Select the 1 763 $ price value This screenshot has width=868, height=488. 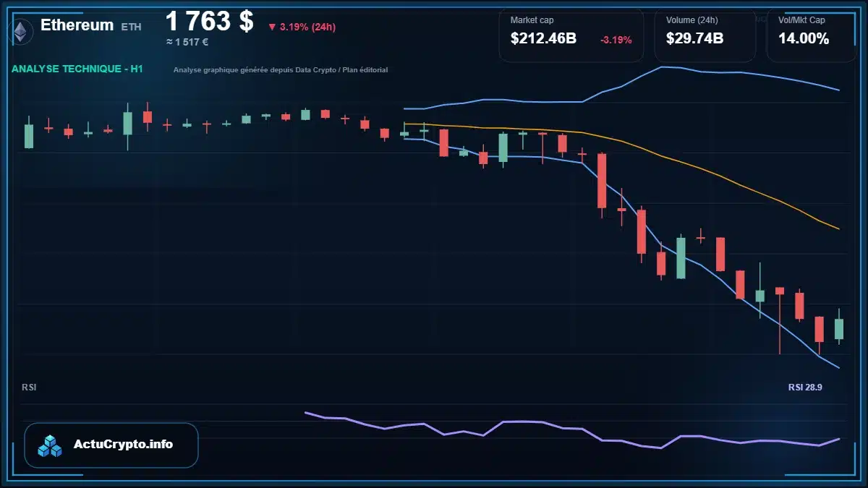pos(210,21)
